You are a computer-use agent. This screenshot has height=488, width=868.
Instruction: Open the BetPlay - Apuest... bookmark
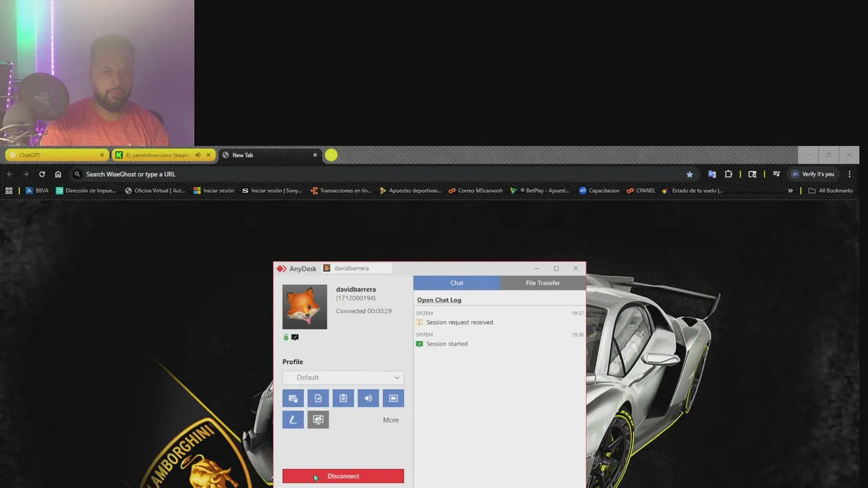coord(540,190)
